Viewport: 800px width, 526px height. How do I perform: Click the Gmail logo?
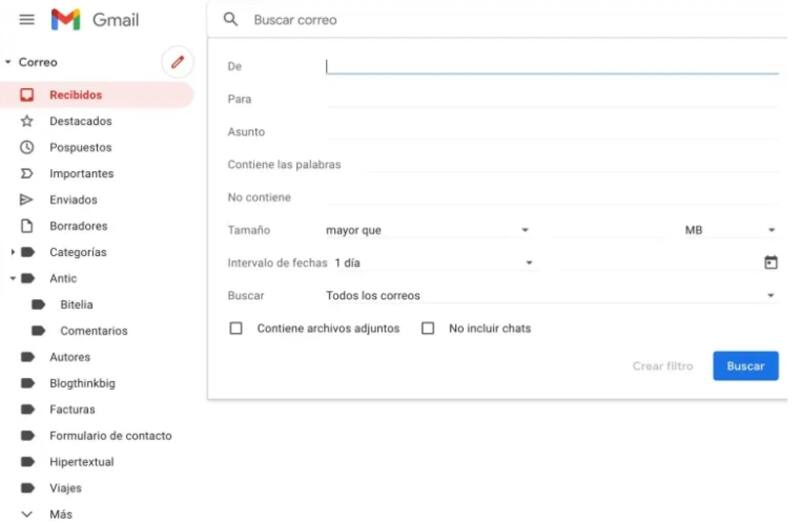[x=66, y=20]
